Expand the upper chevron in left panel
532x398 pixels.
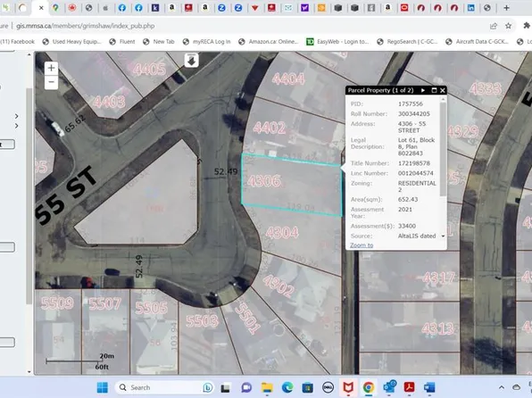coord(17,116)
